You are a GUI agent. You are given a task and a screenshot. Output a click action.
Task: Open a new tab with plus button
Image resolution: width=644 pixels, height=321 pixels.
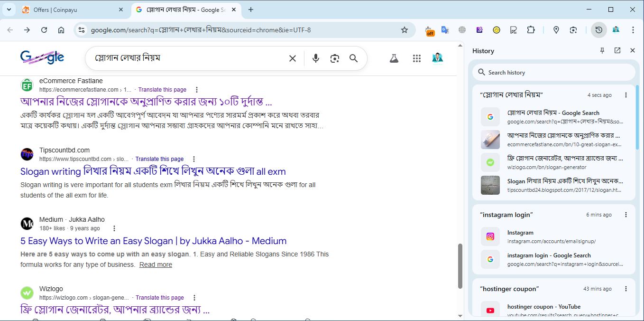point(251,9)
